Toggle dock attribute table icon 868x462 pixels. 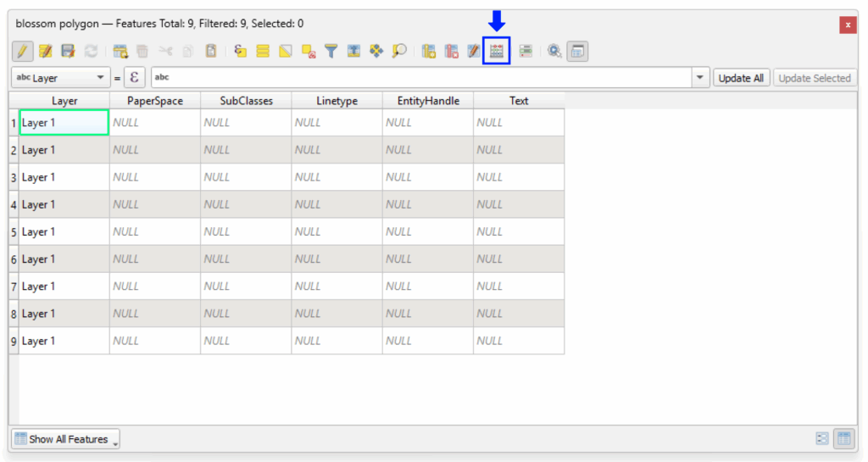click(x=577, y=52)
